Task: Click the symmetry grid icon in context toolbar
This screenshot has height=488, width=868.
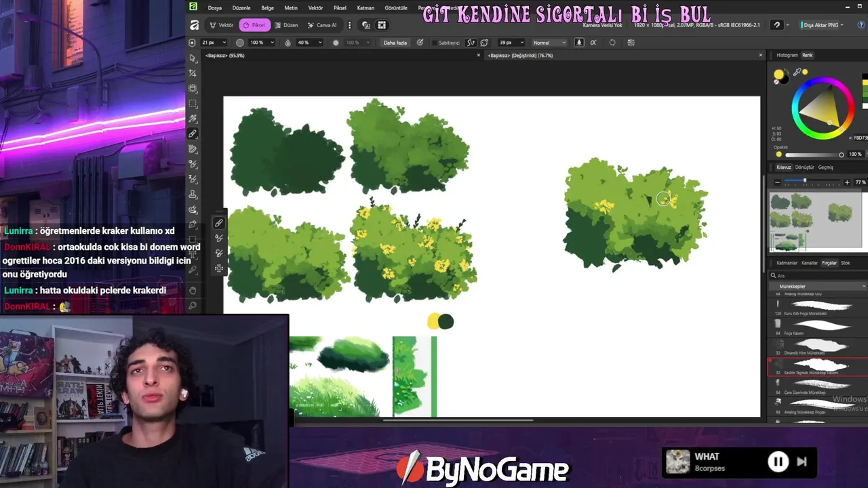Action: [631, 42]
